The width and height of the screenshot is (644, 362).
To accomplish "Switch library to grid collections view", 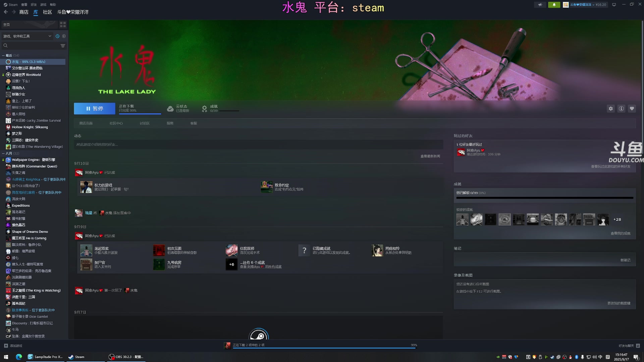I will coord(63,24).
